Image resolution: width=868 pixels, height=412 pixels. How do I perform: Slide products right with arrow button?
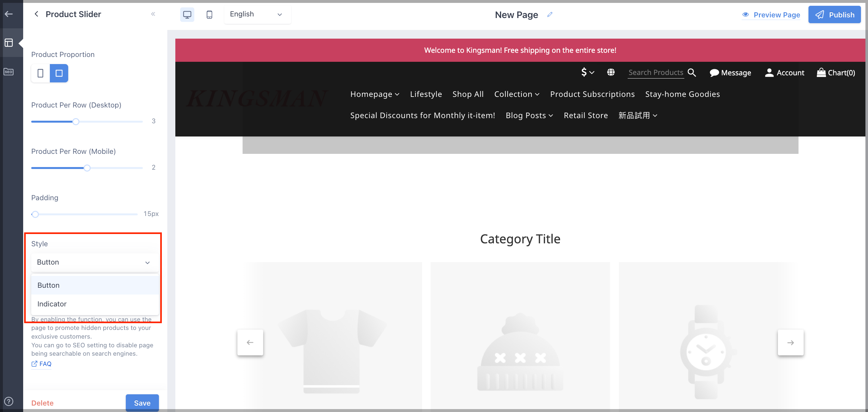click(x=790, y=342)
